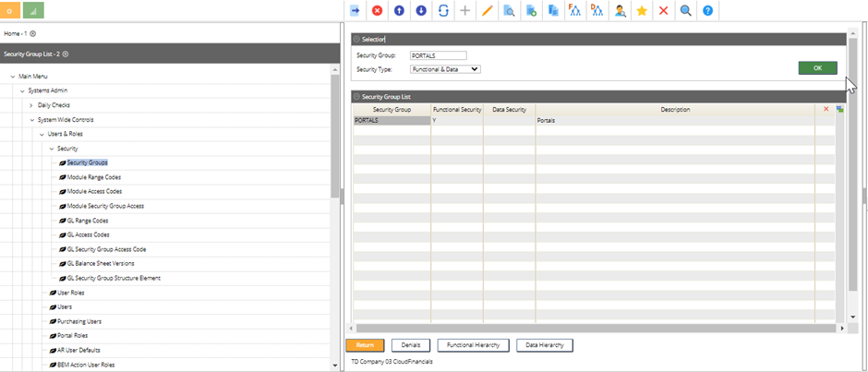Click the grid export icon beside the table

point(839,110)
